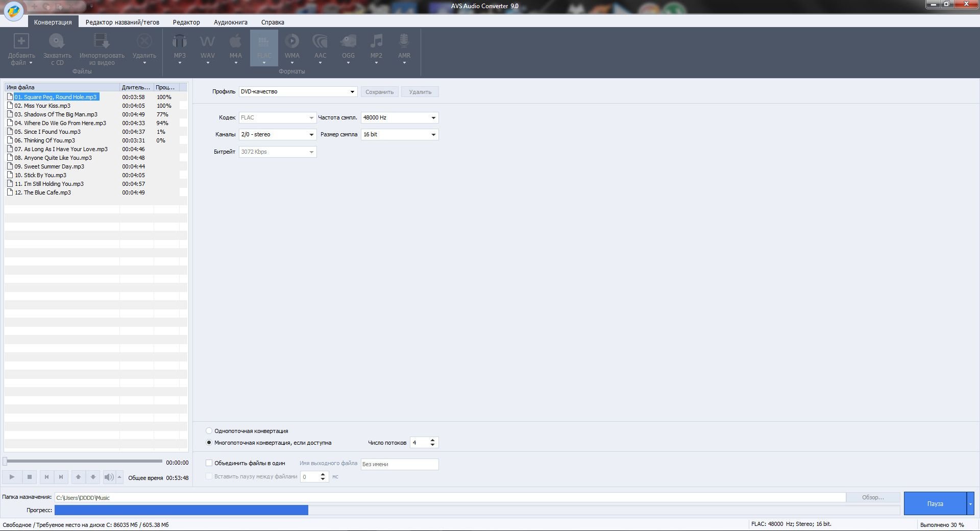Select the OGG format icon
The width and height of the screenshot is (980, 531).
(x=348, y=42)
